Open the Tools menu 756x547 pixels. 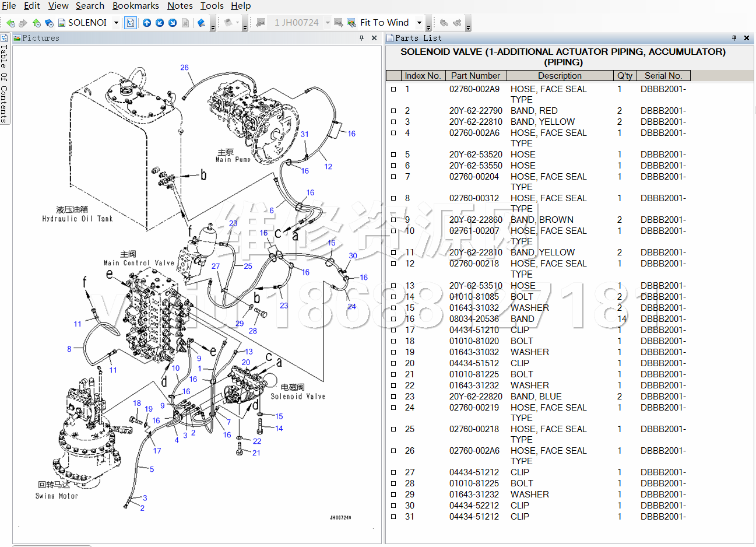[212, 6]
